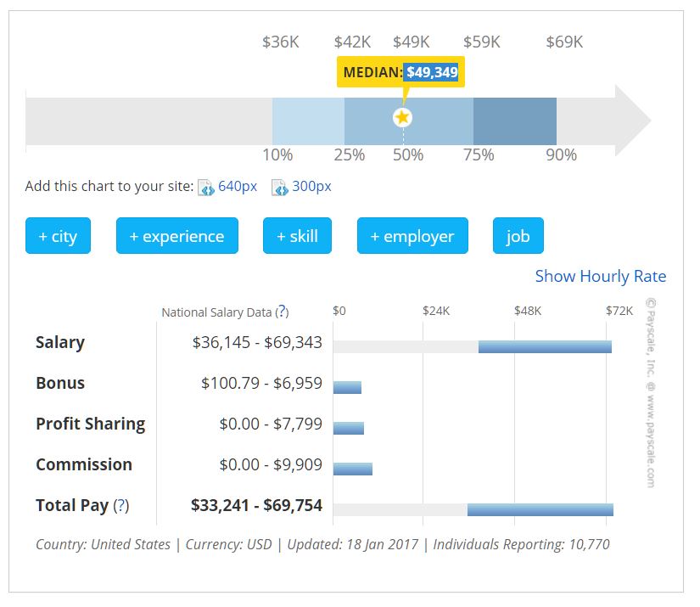The image size is (700, 607).
Task: Click the Bonus bar in the chart
Action: [347, 388]
